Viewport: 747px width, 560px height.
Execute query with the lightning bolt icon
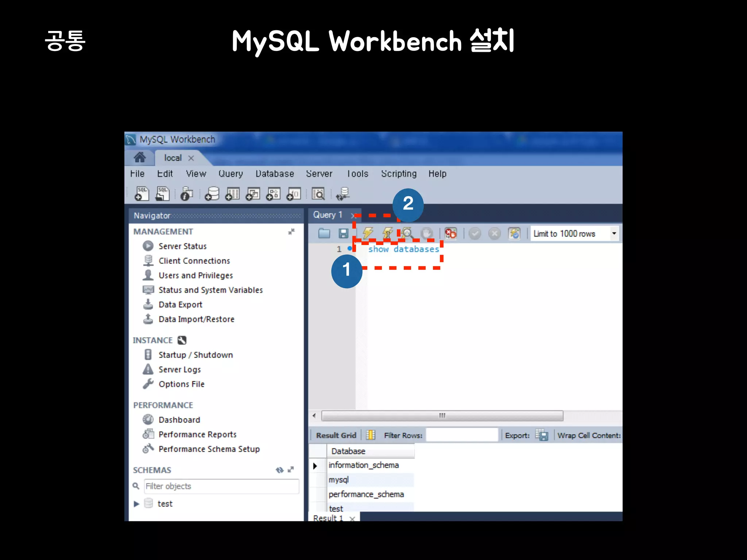pos(368,233)
